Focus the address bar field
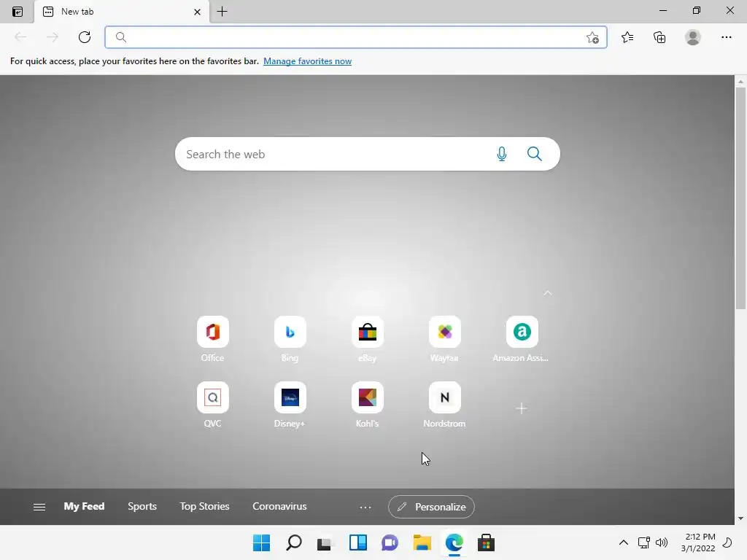 [x=355, y=37]
